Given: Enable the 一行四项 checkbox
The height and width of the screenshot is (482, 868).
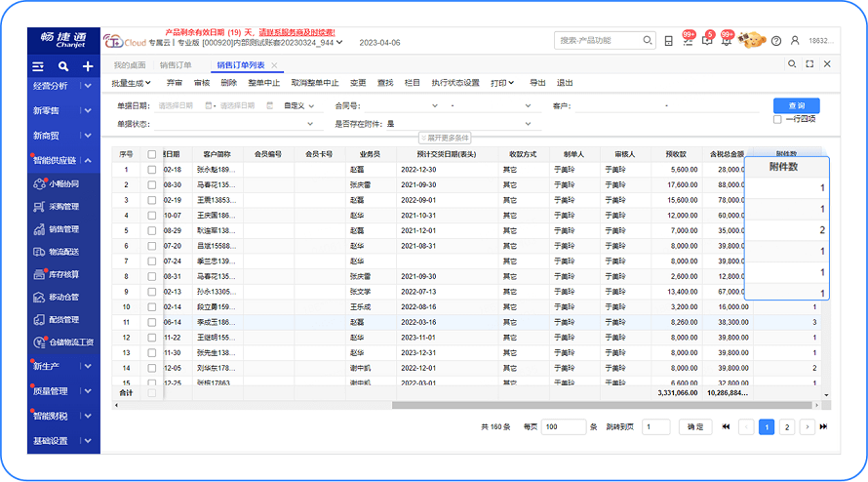Looking at the screenshot, I should [777, 119].
